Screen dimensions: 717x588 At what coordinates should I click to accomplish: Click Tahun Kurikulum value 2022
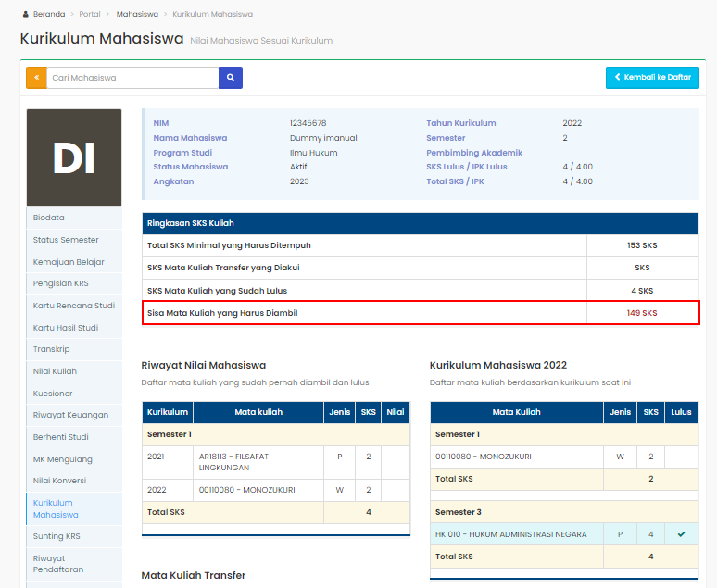coord(572,123)
